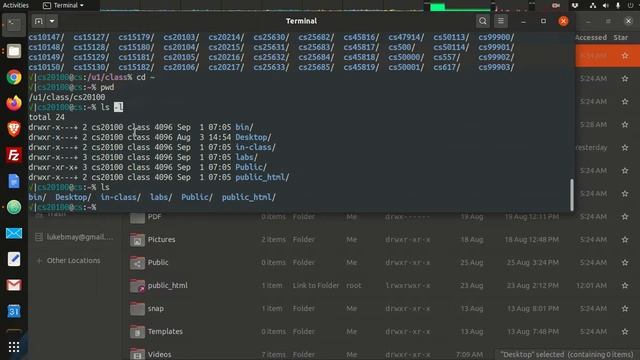640x360 pixels.
Task: Launch Firefox from the dock
Action: 14,103
